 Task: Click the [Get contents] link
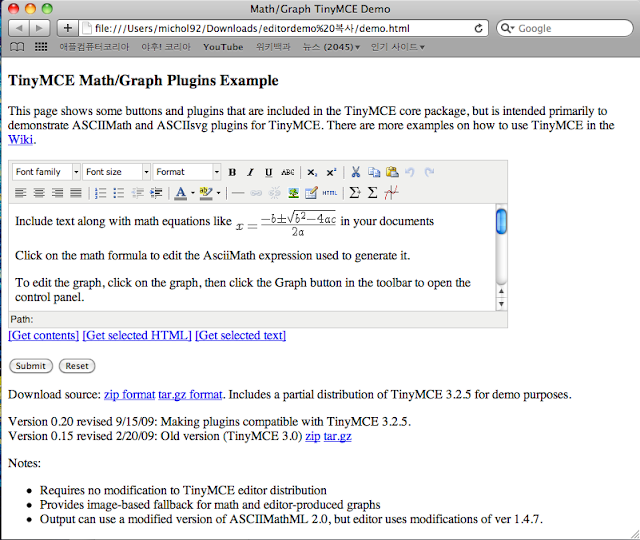(44, 335)
